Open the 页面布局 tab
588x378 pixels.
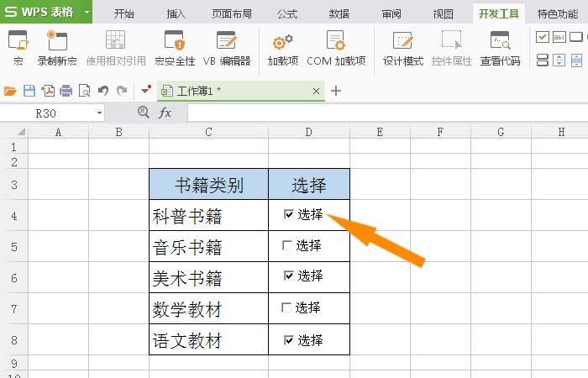pos(231,14)
